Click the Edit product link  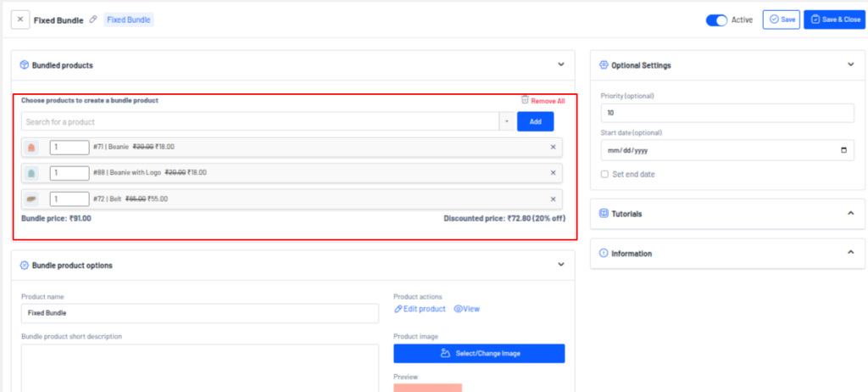click(x=420, y=309)
